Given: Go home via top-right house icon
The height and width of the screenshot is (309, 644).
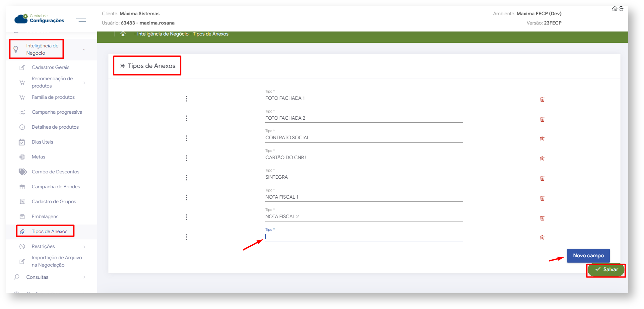Looking at the screenshot, I should (614, 9).
